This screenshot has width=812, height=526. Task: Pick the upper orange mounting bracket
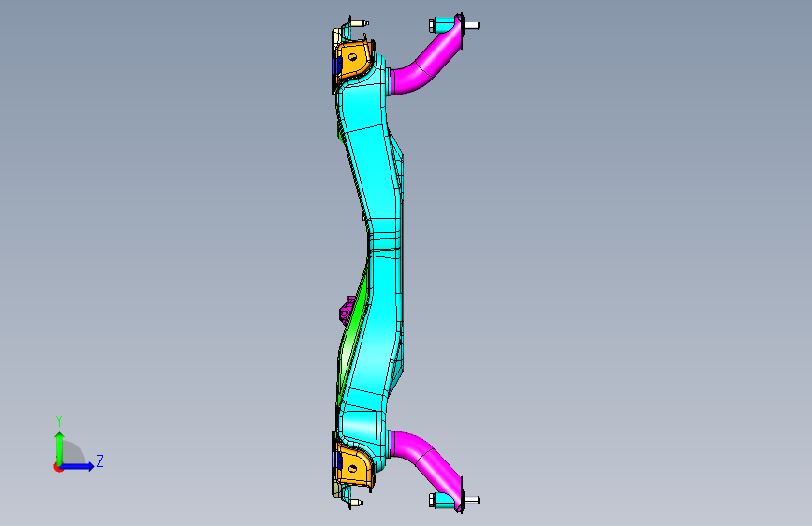coord(354,61)
